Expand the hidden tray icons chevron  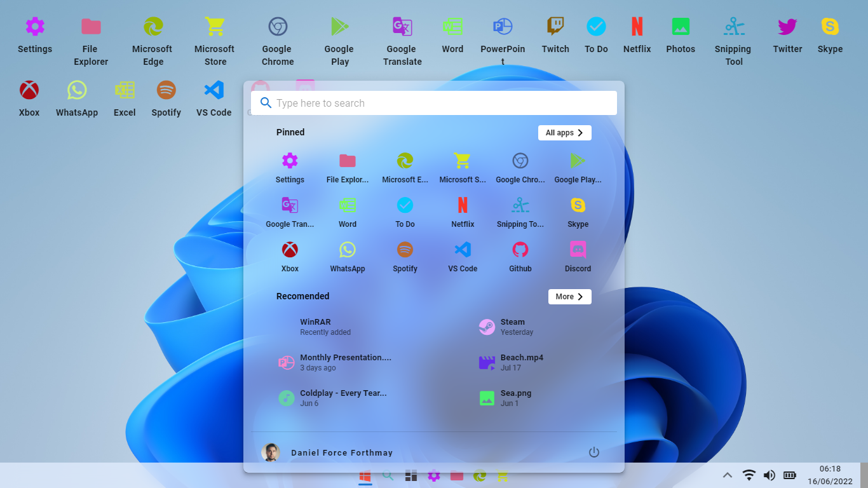pyautogui.click(x=728, y=475)
